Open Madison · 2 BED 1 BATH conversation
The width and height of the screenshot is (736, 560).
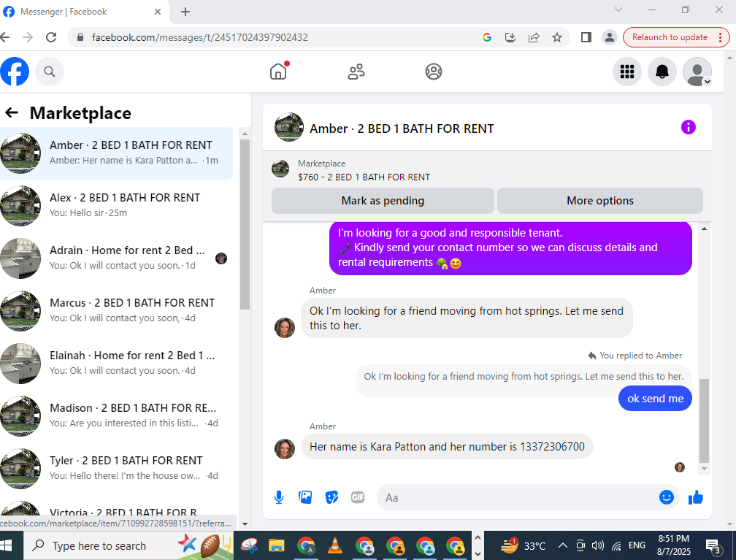tap(116, 416)
